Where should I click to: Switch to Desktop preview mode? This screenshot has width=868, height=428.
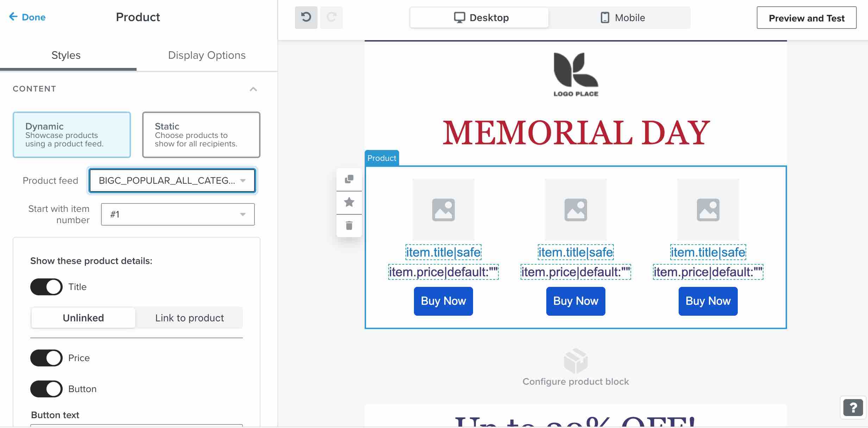[479, 17]
